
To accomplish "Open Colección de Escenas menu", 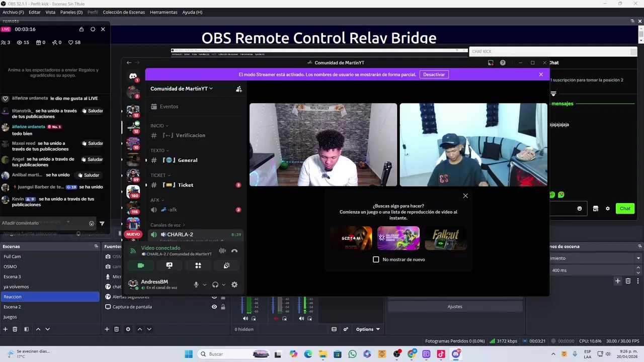I will pyautogui.click(x=124, y=12).
